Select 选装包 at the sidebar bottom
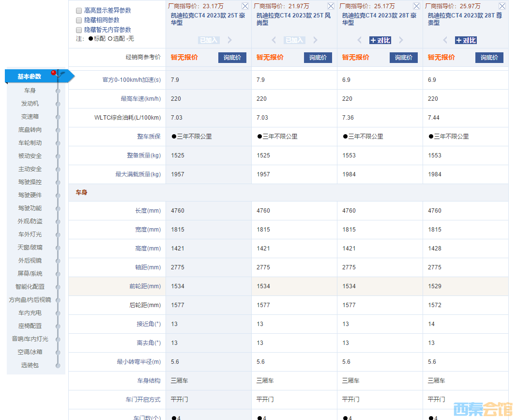 coord(30,365)
